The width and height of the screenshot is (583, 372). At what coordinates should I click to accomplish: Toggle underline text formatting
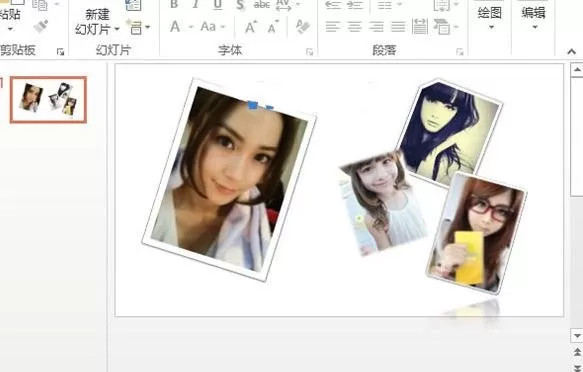point(218,4)
